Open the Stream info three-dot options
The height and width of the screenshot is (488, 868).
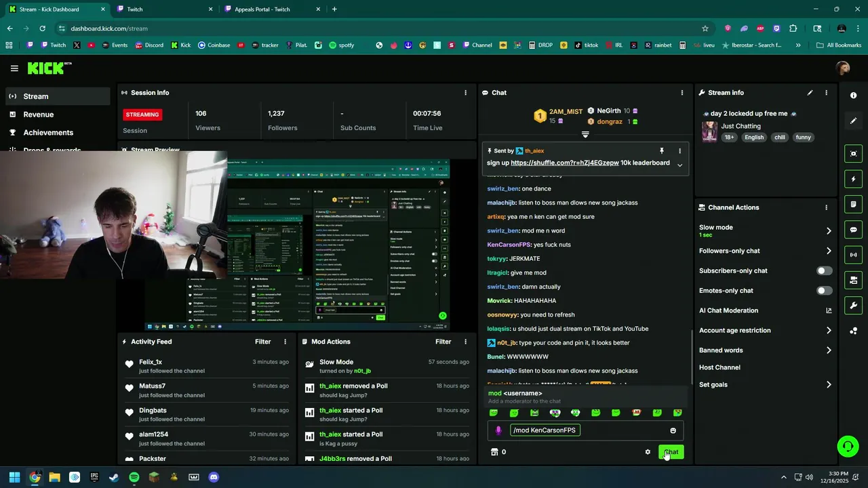pyautogui.click(x=826, y=92)
